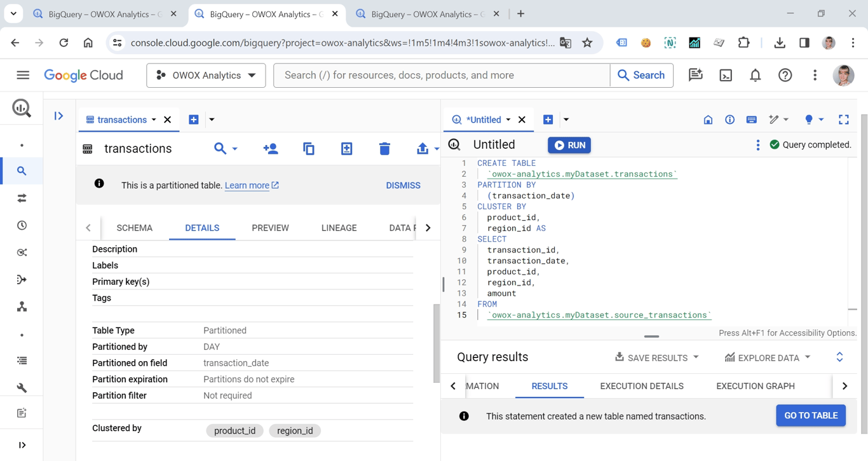
Task: Open Analytics Hub sidebar icon
Action: coord(22,252)
